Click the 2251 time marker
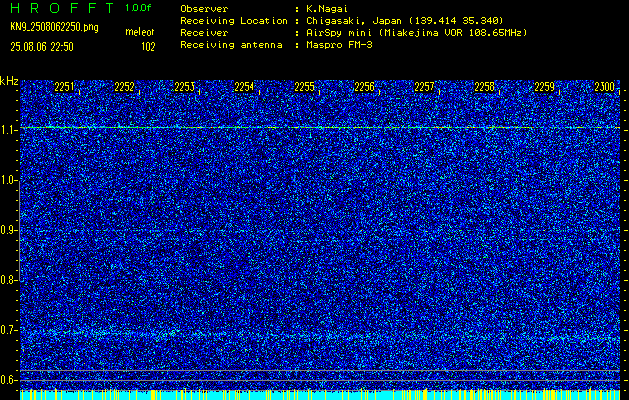Screen dimensions: 629x400 click(64, 87)
